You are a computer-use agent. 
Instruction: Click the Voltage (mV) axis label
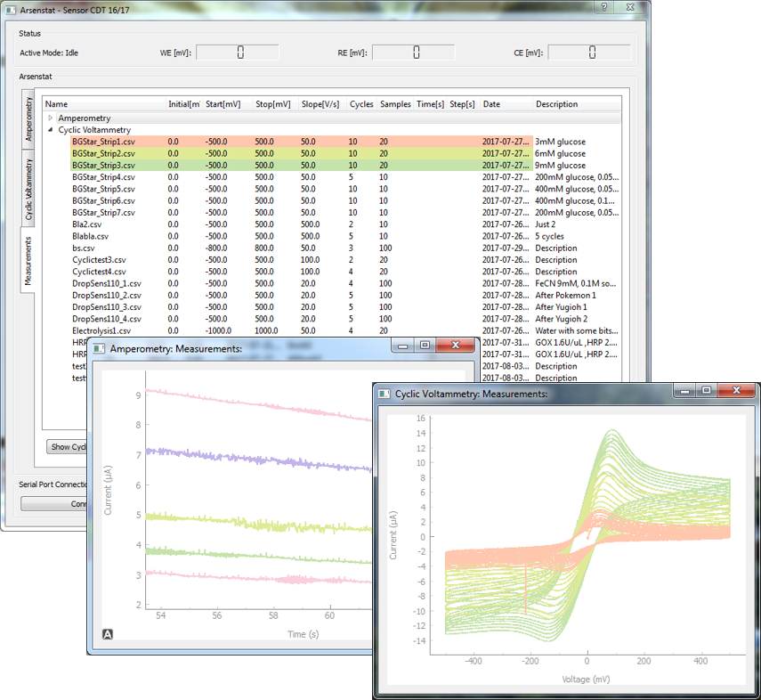tap(586, 680)
